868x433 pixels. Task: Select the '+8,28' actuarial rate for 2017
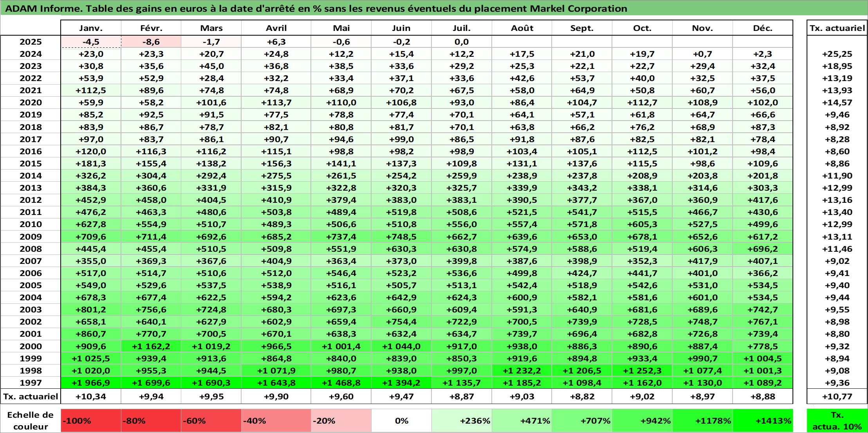tap(837, 139)
